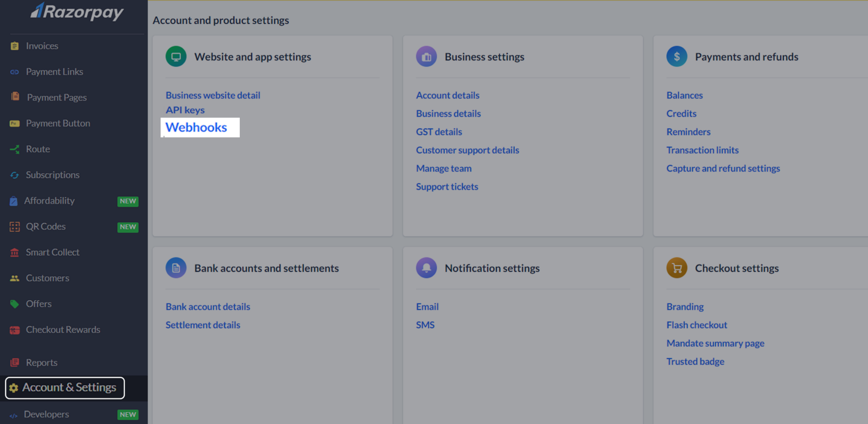868x424 pixels.
Task: Click the Payment Pages icon
Action: [15, 97]
